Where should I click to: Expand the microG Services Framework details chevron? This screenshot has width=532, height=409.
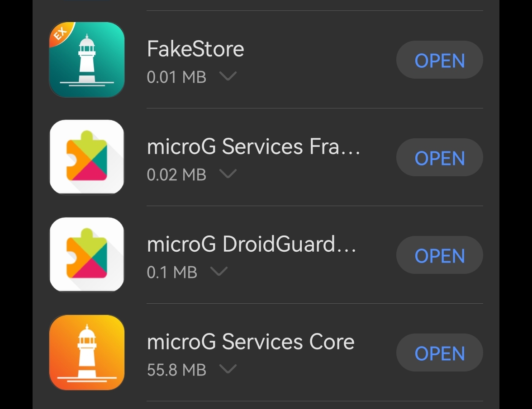[x=228, y=174]
